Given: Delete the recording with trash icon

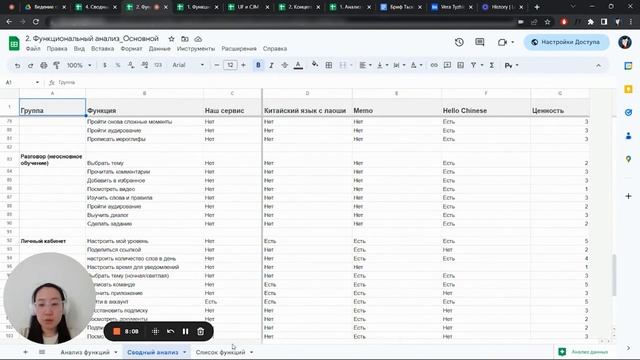Looking at the screenshot, I should point(200,331).
